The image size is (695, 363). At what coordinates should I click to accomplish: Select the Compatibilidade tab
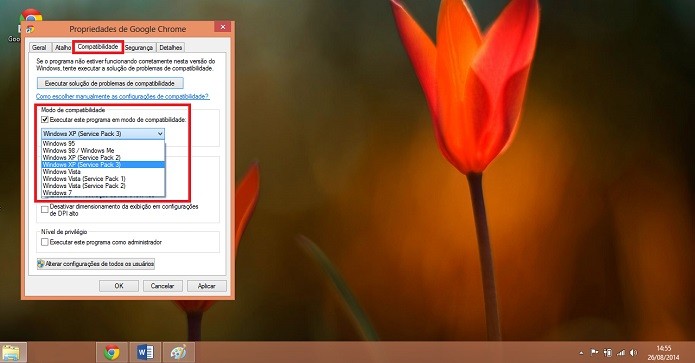[x=98, y=47]
